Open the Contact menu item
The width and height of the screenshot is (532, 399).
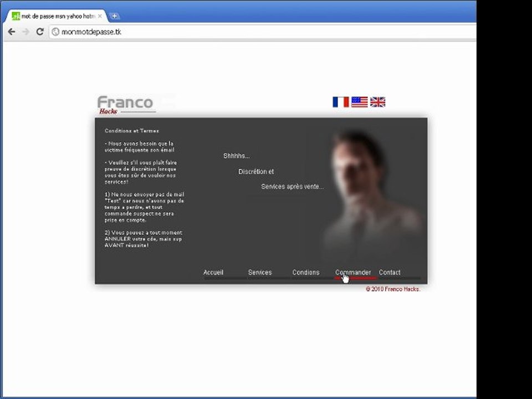[390, 272]
